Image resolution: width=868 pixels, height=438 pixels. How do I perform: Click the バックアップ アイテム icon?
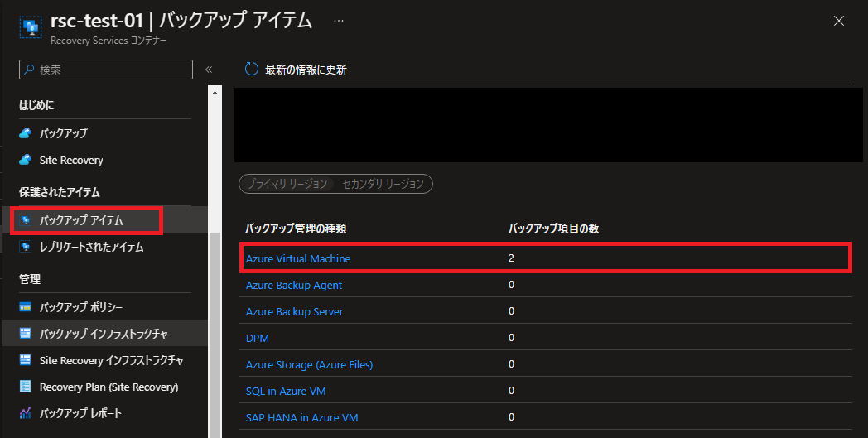point(26,220)
